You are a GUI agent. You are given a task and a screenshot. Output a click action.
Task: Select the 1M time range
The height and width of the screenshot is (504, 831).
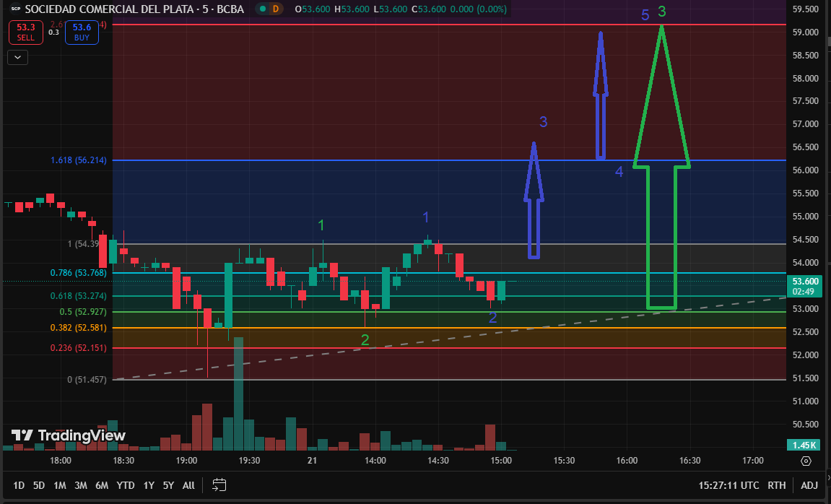pos(59,485)
